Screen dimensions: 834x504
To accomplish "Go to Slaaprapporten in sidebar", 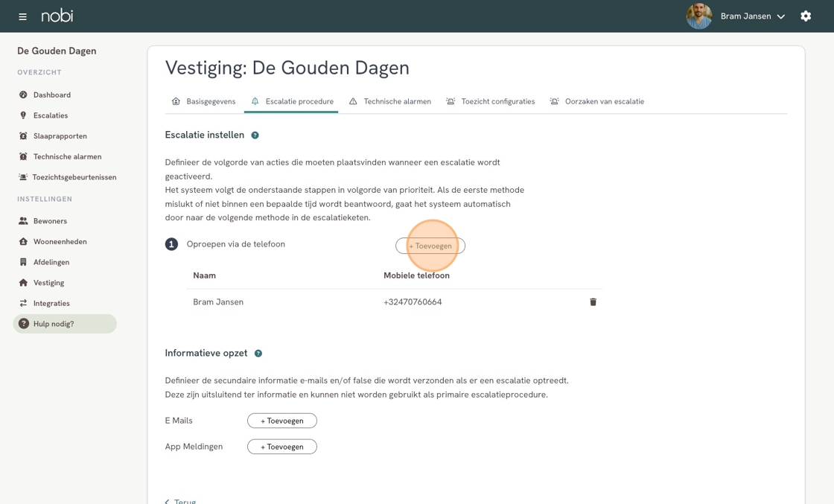I will [x=60, y=136].
